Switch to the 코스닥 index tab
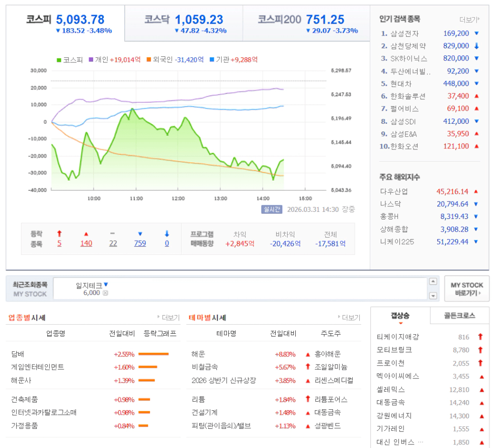 pyautogui.click(x=184, y=23)
